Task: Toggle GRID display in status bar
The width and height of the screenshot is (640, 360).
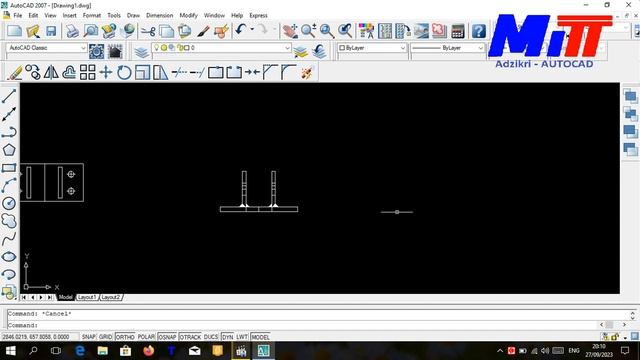Action: [x=105, y=337]
